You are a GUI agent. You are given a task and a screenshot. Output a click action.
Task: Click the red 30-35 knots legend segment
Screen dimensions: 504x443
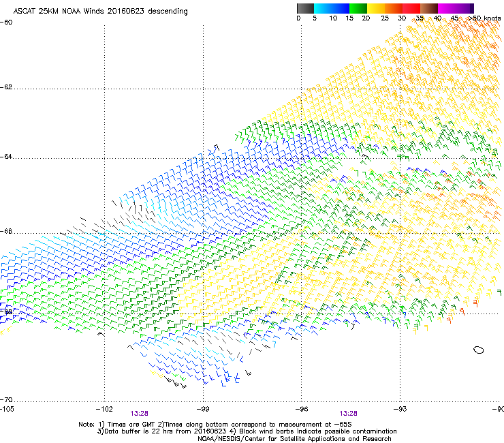click(411, 8)
